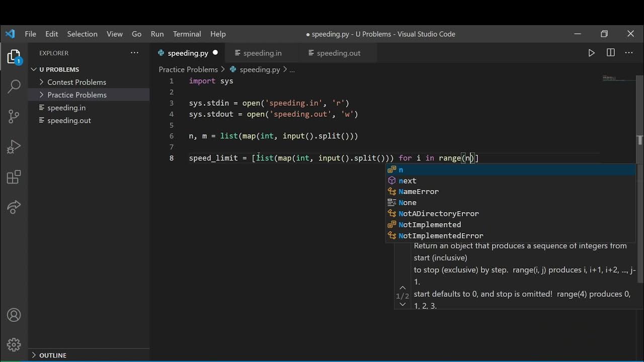Viewport: 644px width, 362px height.
Task: Open the Run and Debug view icon
Action: click(14, 147)
